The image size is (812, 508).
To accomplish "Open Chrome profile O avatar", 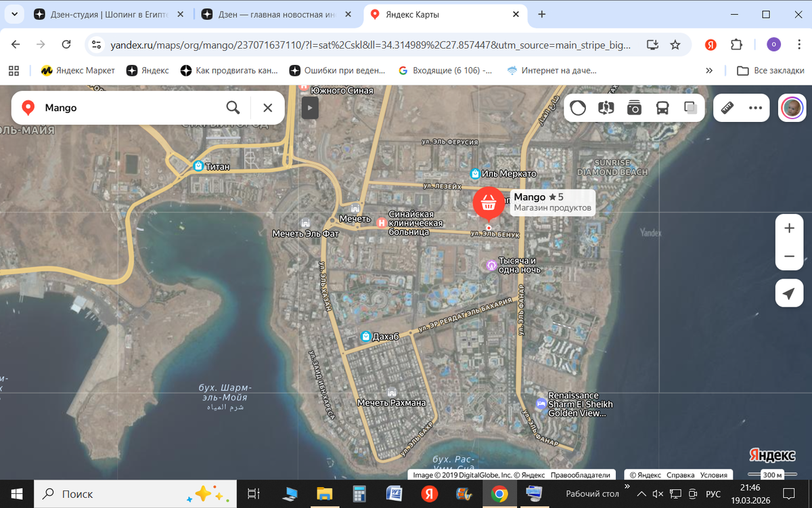I will (773, 45).
